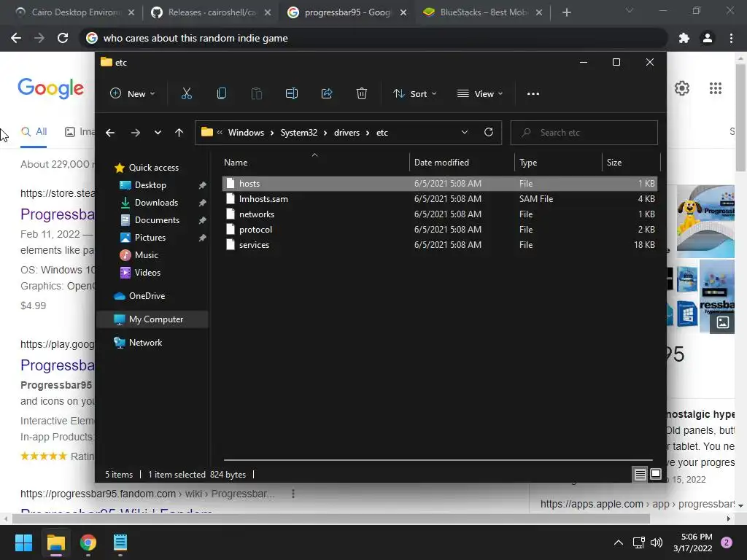Open the See more (three dots) Explorer menu
The image size is (747, 560).
click(533, 94)
